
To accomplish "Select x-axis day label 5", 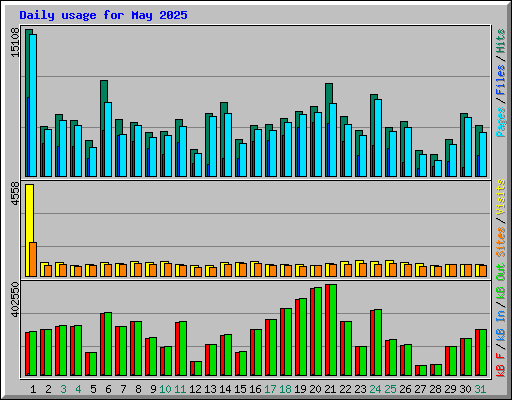I will coord(93,389).
